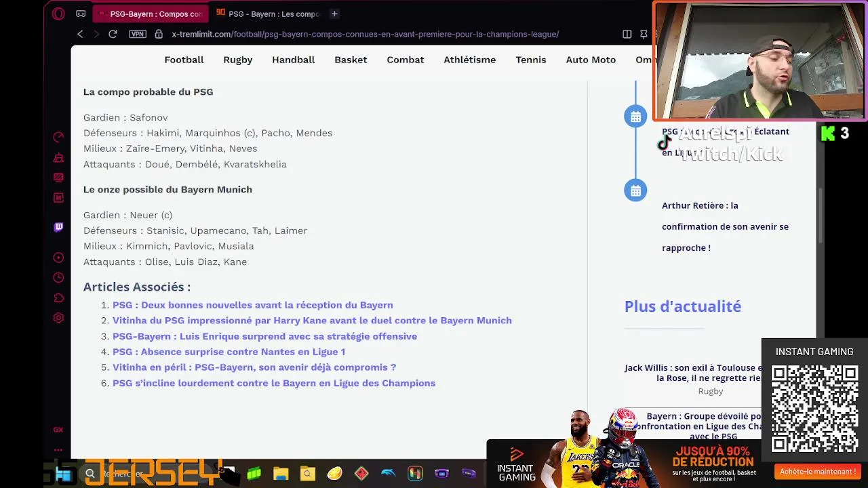
Task: Open 'Absence surprise contre Nantes' link
Action: [x=229, y=352]
